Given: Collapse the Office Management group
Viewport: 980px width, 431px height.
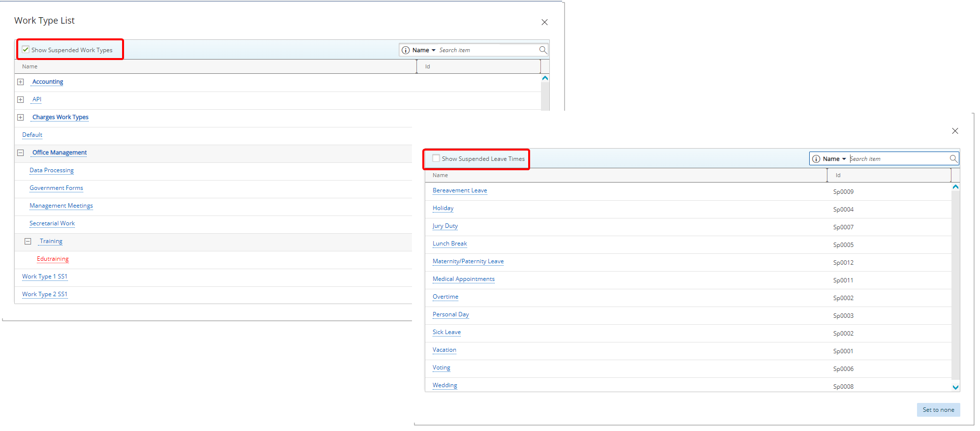Looking at the screenshot, I should click(x=21, y=153).
